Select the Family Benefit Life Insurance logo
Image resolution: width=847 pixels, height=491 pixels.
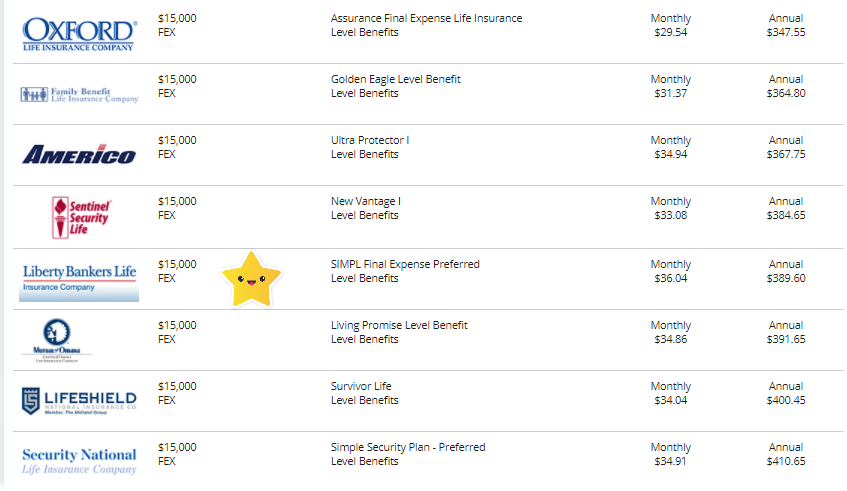[x=79, y=95]
